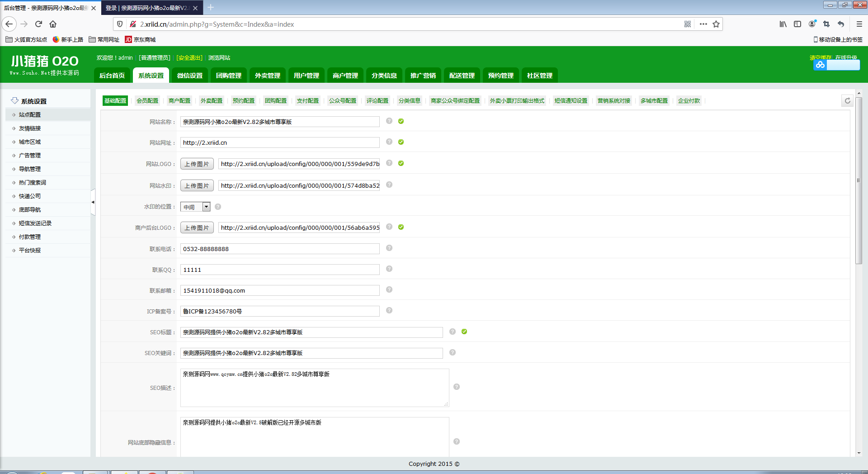Open the 常用网址 bookmarks folder
This screenshot has height=474, width=868.
(x=104, y=40)
